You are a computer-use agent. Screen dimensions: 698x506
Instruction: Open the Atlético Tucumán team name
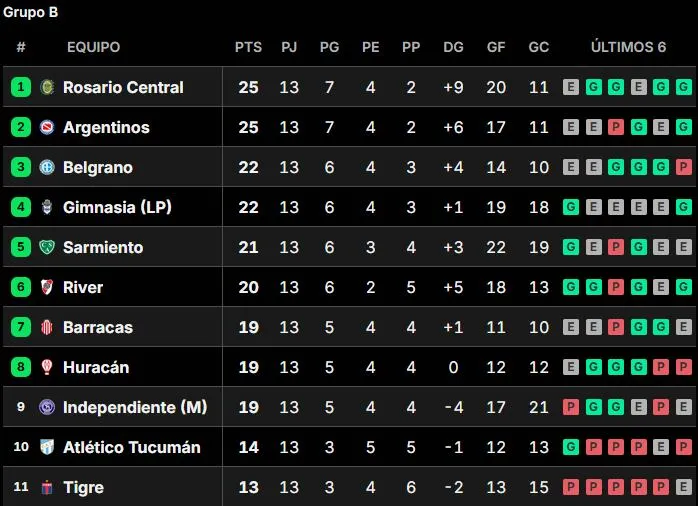132,447
